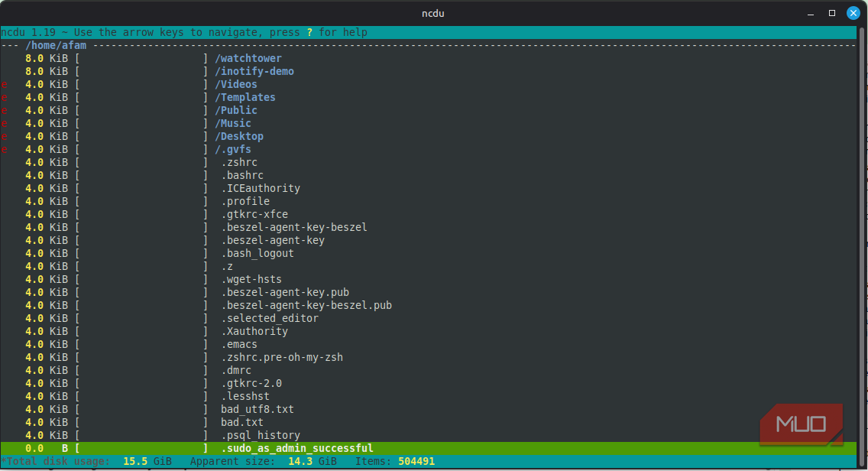Click the 0.0 B size in highlighted row
Image resolution: width=868 pixels, height=471 pixels.
47,449
